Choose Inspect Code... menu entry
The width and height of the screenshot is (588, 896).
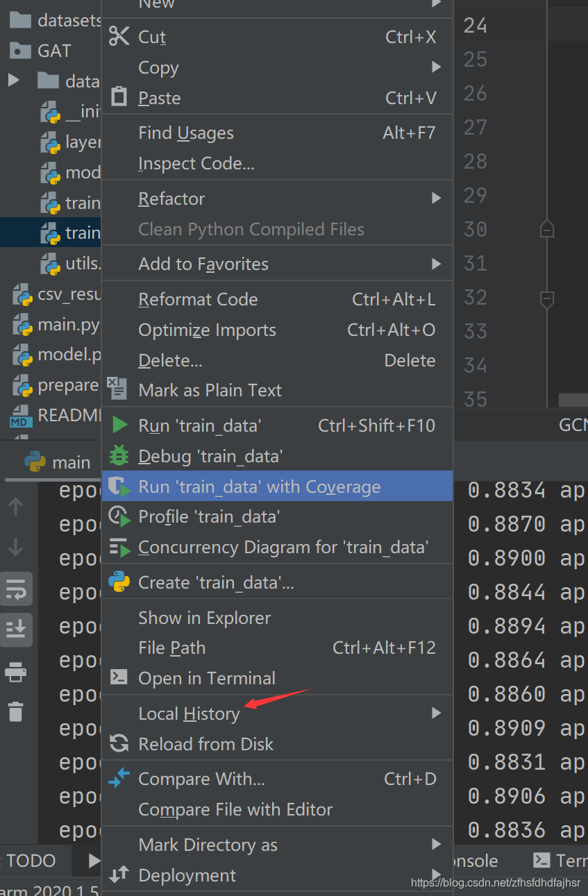click(x=278, y=164)
